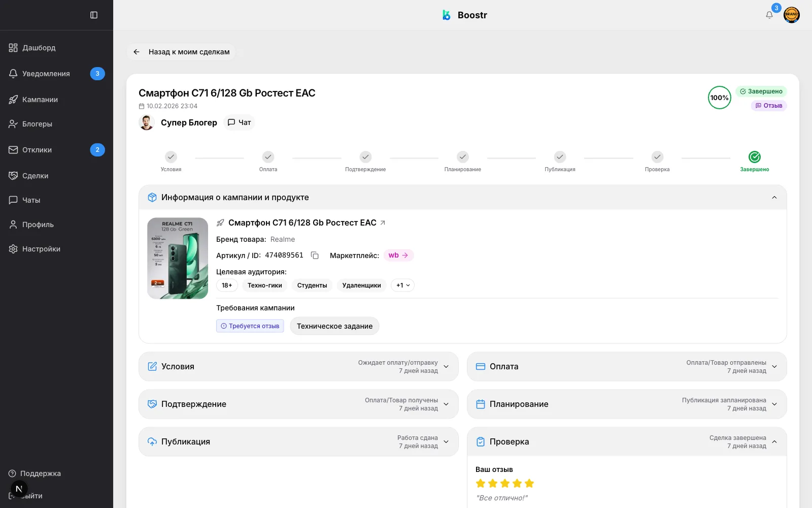Go back via Назад к моим сделкам
Viewport: 812px width, 508px height.
181,52
